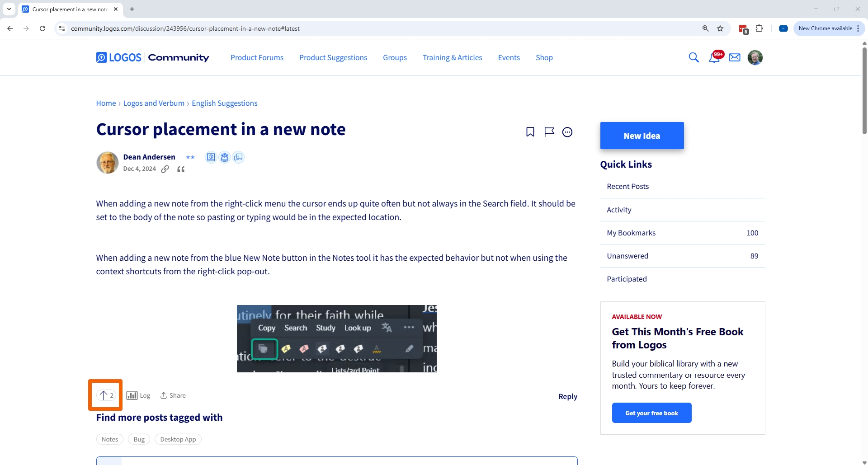Click the Logos Community logo
This screenshot has height=465, width=868.
pyautogui.click(x=152, y=57)
